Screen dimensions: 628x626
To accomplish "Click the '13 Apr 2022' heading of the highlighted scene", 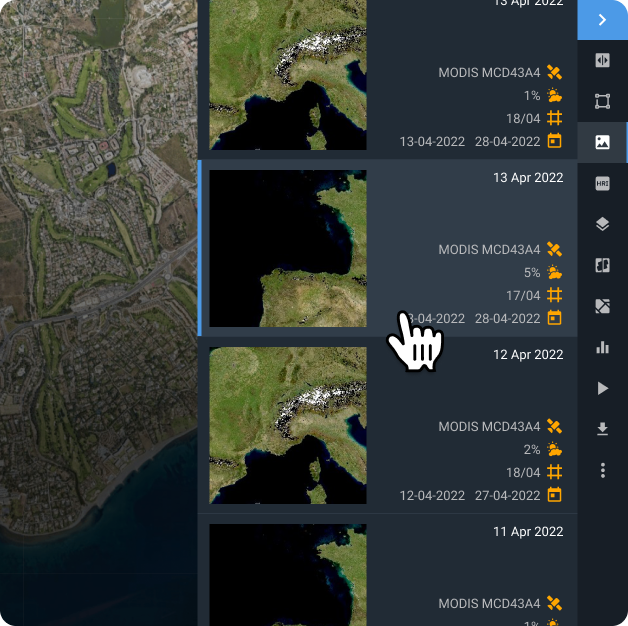I will tap(528, 177).
